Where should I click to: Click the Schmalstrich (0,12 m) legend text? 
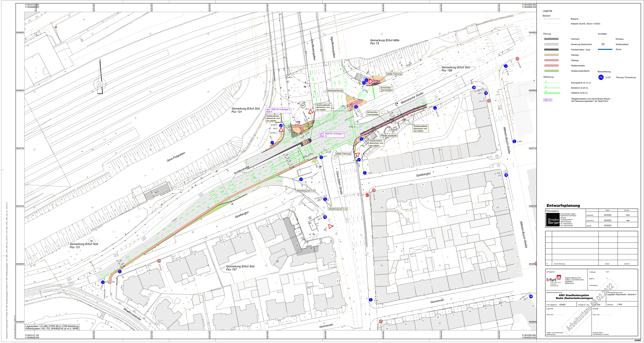click(x=581, y=83)
